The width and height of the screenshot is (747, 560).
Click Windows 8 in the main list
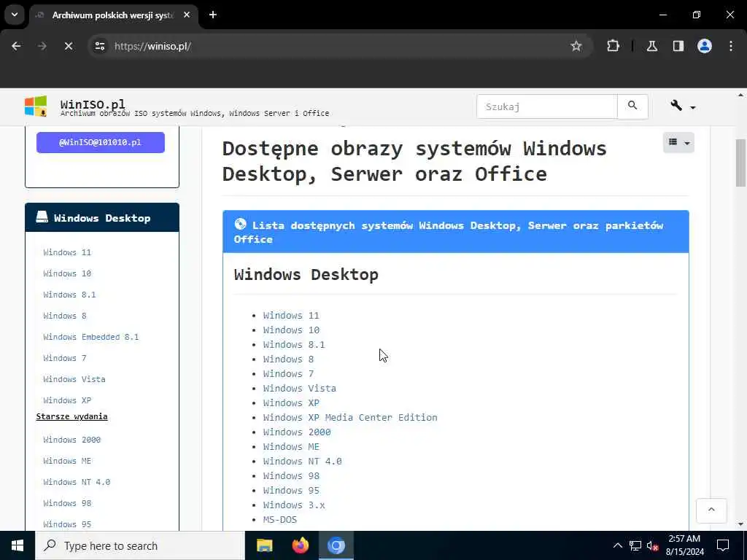[x=288, y=359]
